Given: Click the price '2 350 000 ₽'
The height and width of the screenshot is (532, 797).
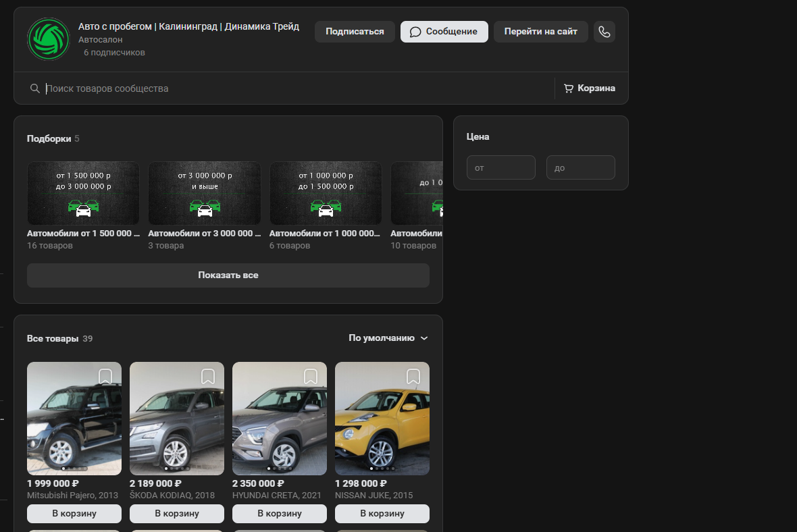Looking at the screenshot, I should click(258, 483).
